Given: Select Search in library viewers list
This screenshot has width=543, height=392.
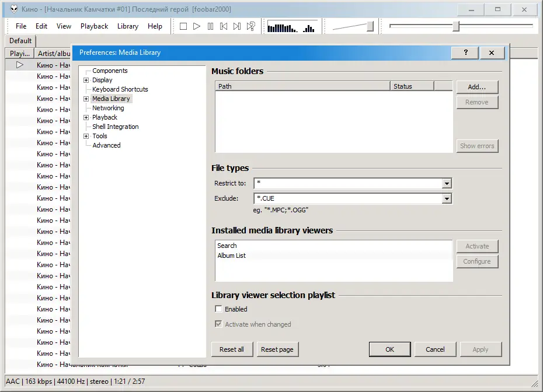Looking at the screenshot, I should (x=333, y=246).
